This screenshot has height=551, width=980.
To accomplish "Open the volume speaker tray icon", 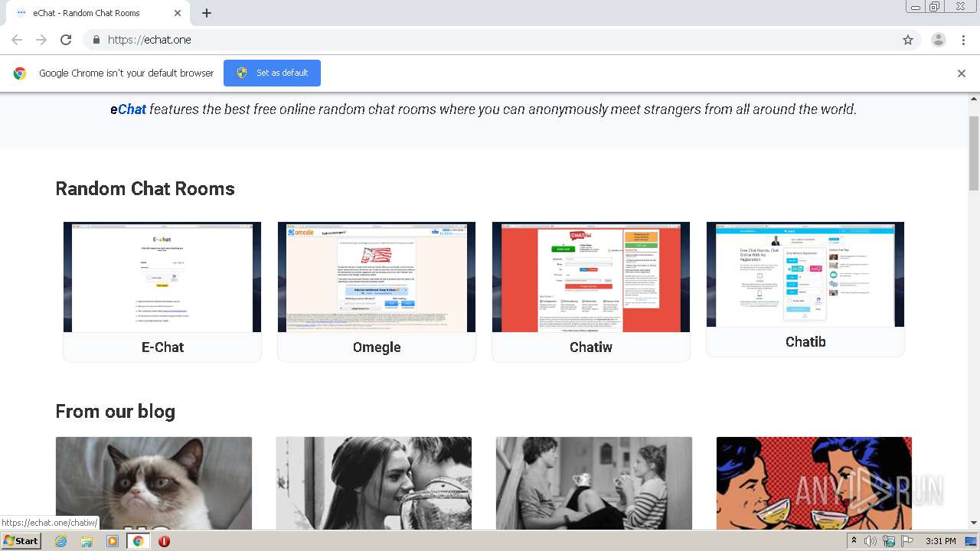I will click(x=871, y=541).
